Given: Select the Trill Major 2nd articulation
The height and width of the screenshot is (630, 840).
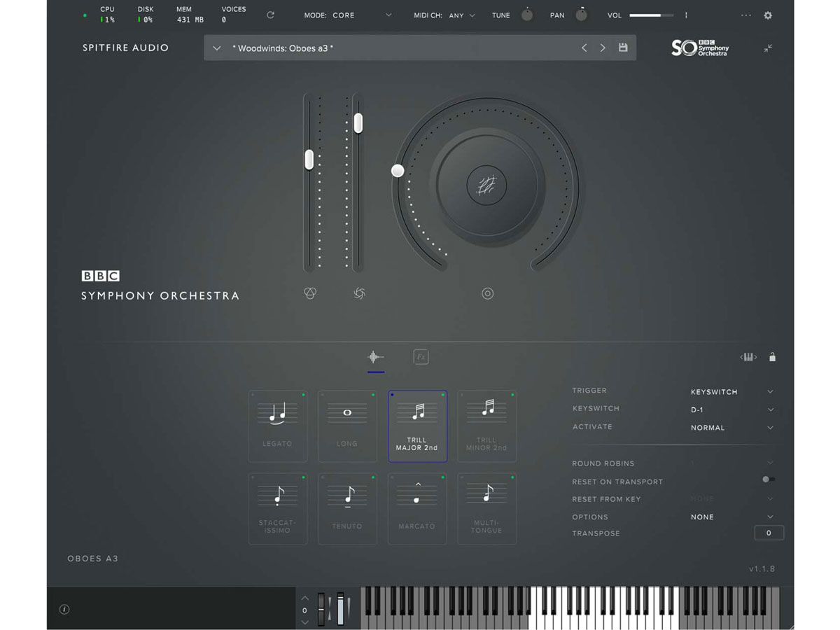Looking at the screenshot, I should (x=417, y=426).
